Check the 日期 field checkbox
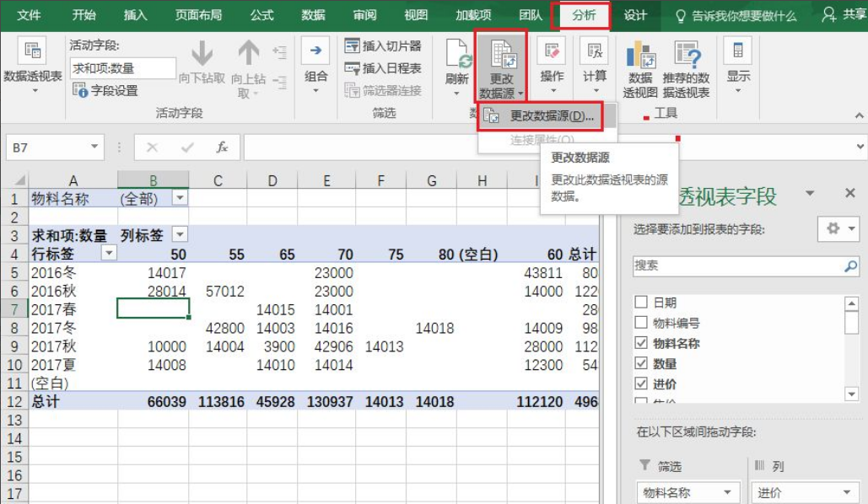 [641, 303]
